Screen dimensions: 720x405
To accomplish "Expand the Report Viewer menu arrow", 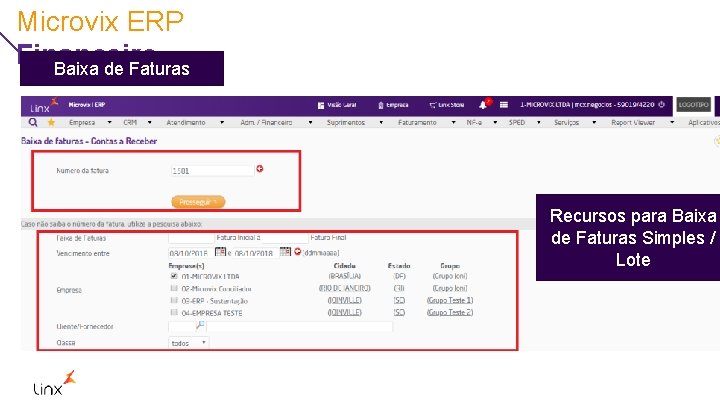I will pyautogui.click(x=672, y=123).
